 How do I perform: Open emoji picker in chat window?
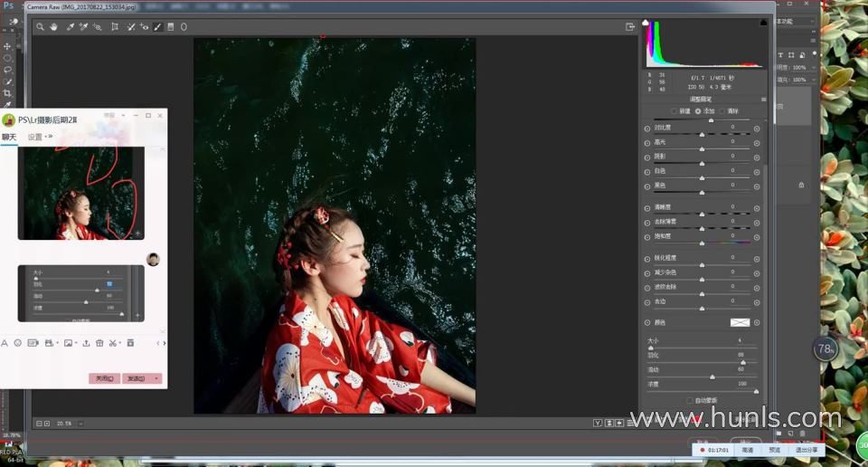tap(18, 344)
